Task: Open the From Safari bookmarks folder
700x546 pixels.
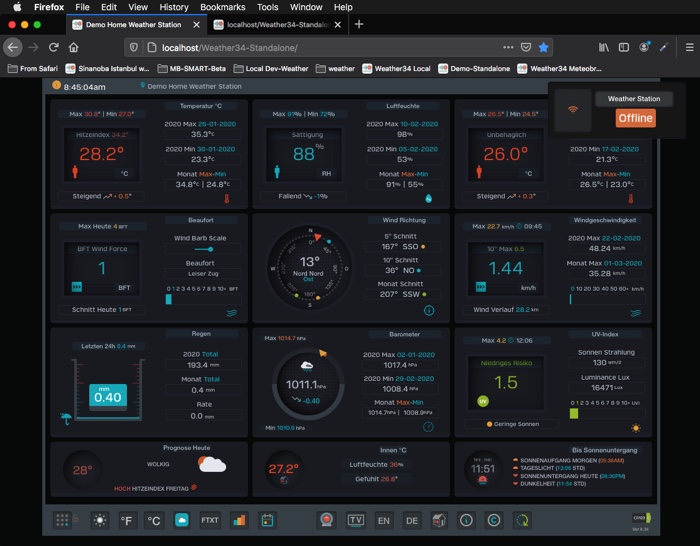Action: point(33,69)
